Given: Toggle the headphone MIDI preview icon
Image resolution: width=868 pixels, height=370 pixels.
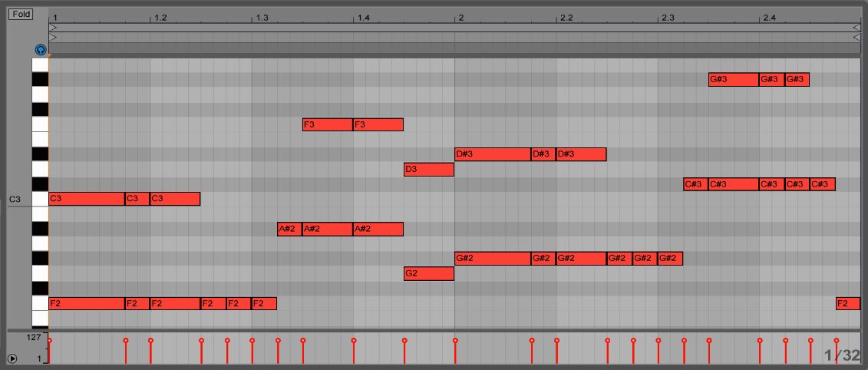Looking at the screenshot, I should click(x=41, y=50).
